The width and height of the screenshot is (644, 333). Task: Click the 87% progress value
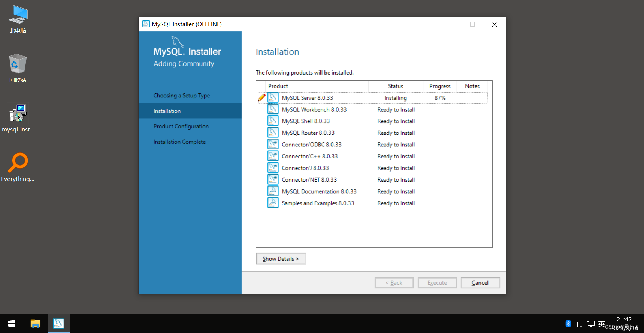coord(440,98)
